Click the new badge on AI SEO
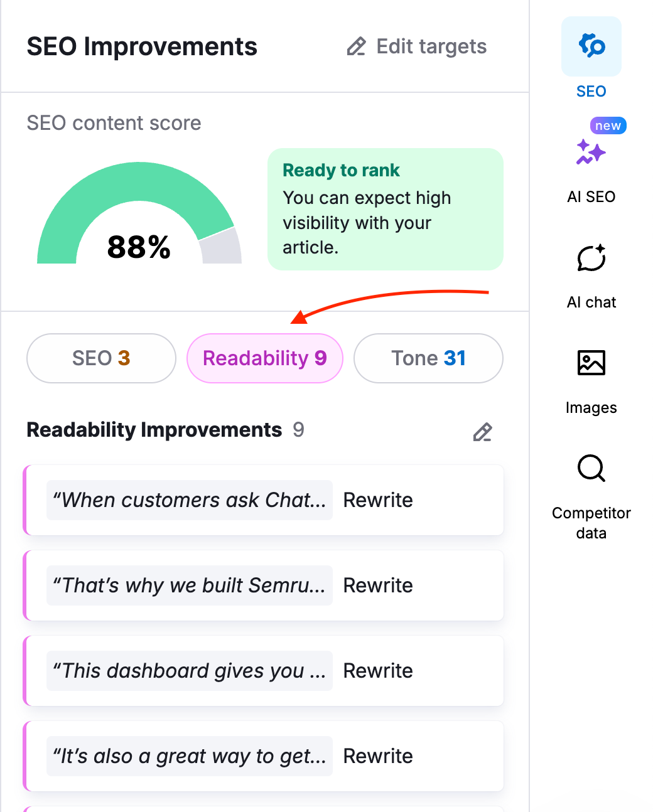Screen dimensions: 653x812 (x=607, y=125)
